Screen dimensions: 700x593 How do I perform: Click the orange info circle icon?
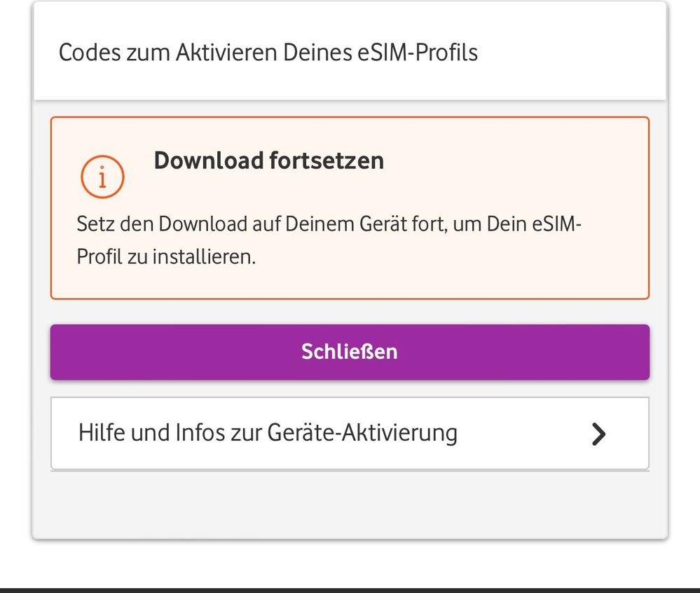coord(102,177)
